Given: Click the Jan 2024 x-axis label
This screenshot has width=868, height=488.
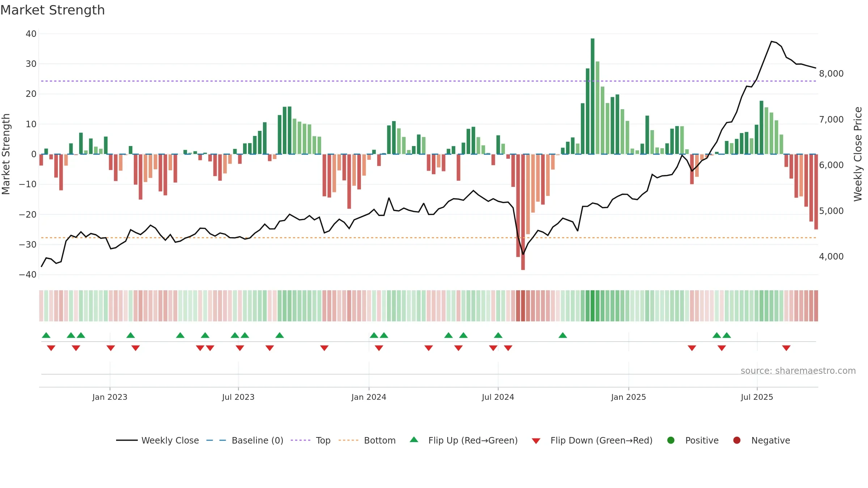Looking at the screenshot, I should 369,397.
